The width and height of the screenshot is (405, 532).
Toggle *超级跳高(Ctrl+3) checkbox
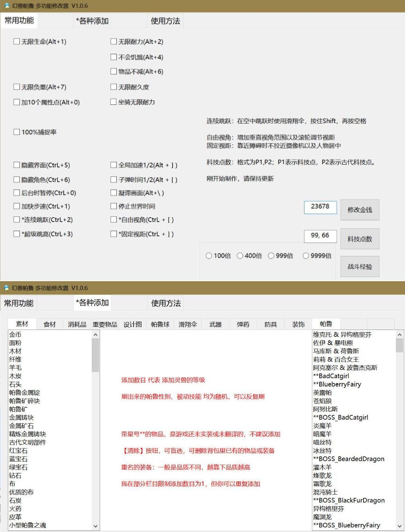[17, 234]
